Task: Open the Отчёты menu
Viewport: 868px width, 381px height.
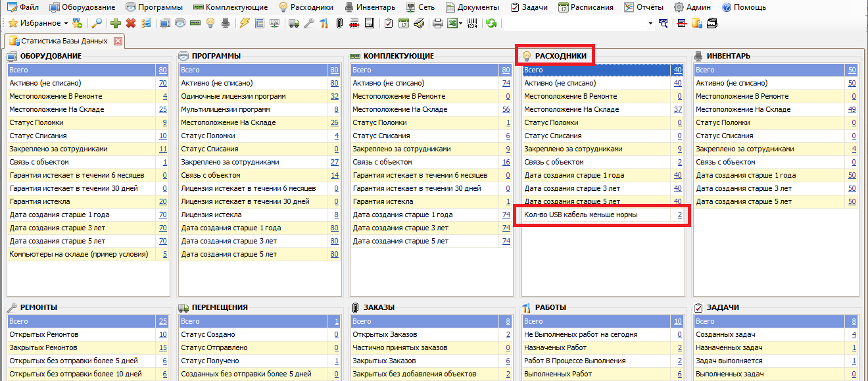Action: tap(644, 7)
